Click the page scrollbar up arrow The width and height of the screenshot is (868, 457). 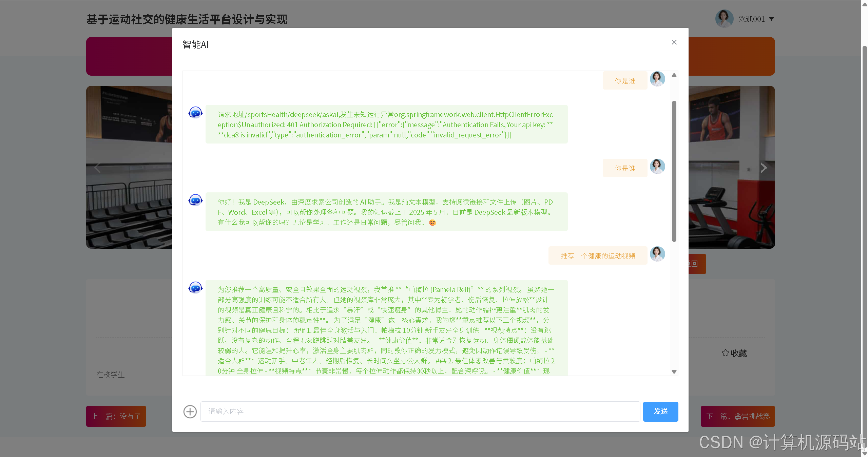(x=864, y=4)
